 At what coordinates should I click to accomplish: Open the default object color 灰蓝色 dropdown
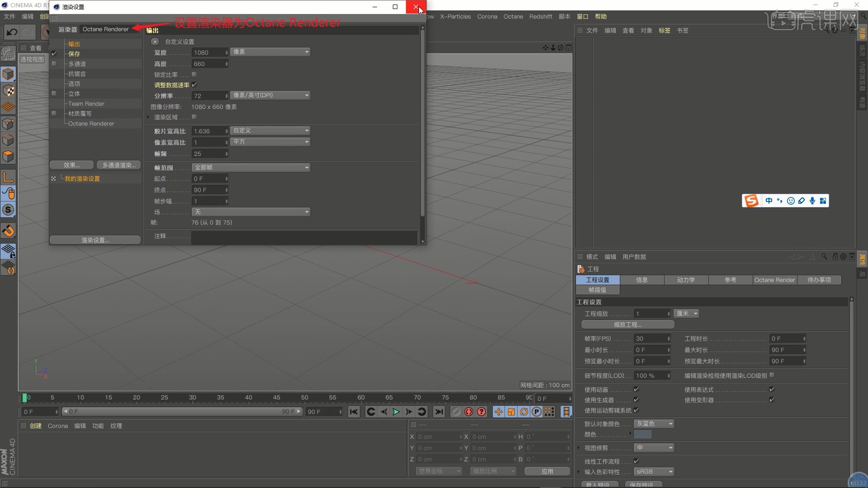tap(654, 424)
